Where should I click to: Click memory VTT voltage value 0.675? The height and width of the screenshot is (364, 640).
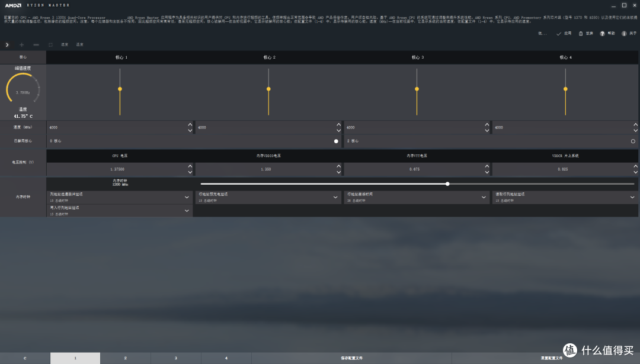pos(414,169)
